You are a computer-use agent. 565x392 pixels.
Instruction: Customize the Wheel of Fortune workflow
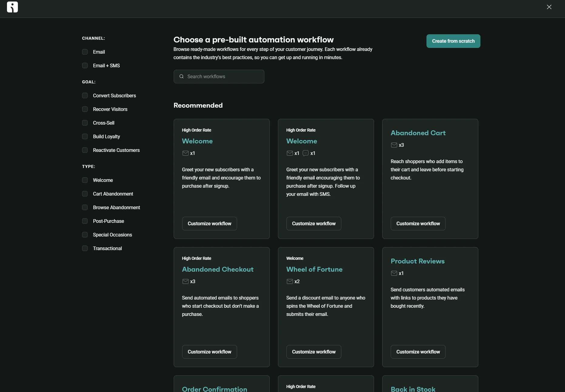pos(314,352)
